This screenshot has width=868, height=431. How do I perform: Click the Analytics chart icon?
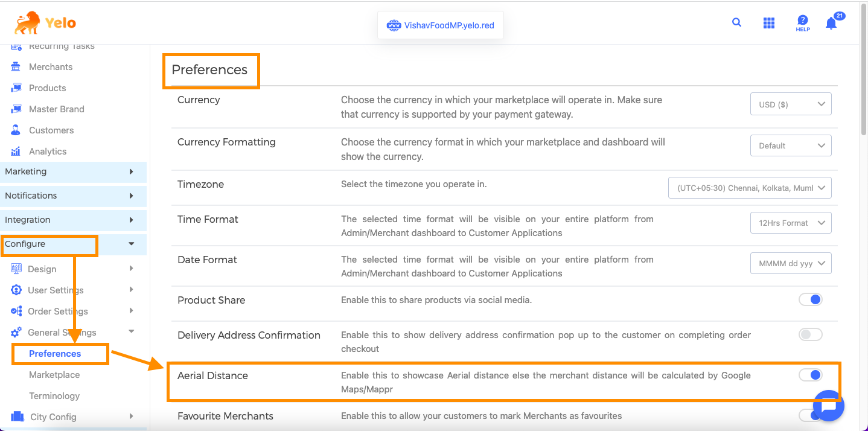click(16, 152)
